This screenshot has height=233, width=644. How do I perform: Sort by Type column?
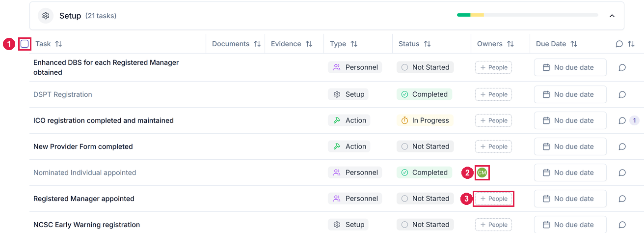354,44
